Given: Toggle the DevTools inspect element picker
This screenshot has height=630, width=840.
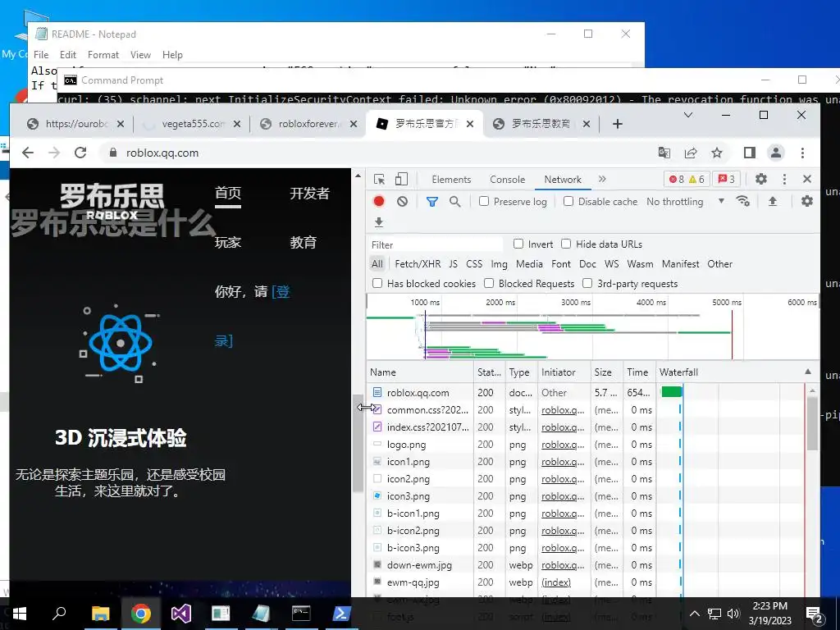Looking at the screenshot, I should click(x=379, y=179).
